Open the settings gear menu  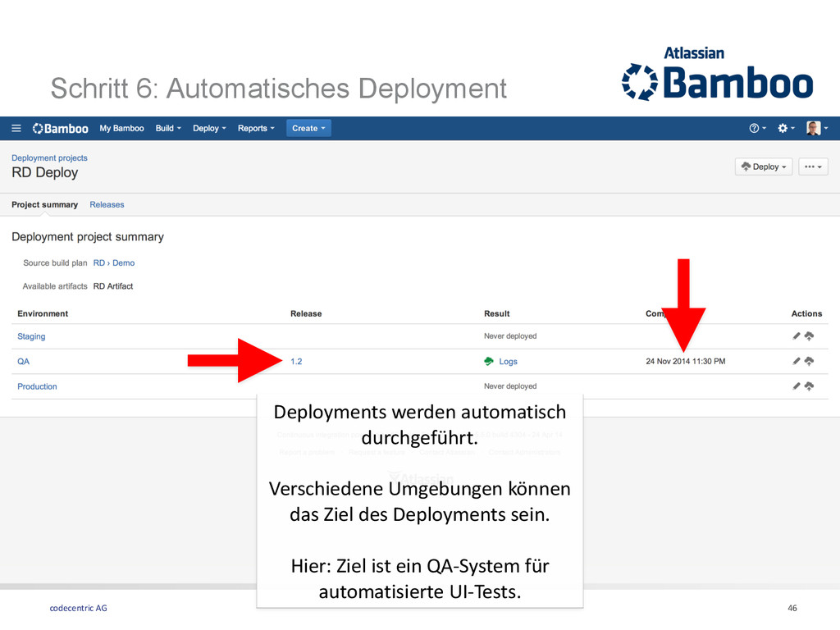pyautogui.click(x=786, y=128)
